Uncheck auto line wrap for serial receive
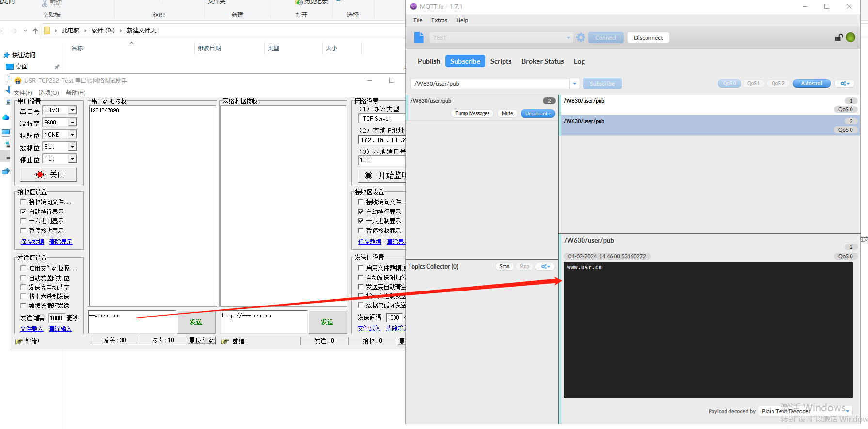The height and width of the screenshot is (429, 868). 23,212
